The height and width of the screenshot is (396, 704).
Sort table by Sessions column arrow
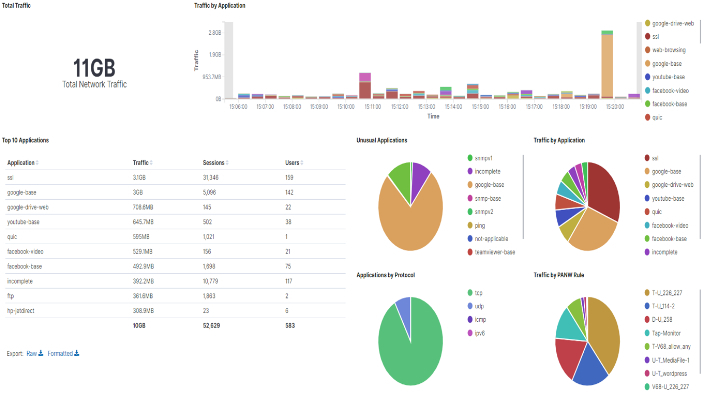pos(227,163)
